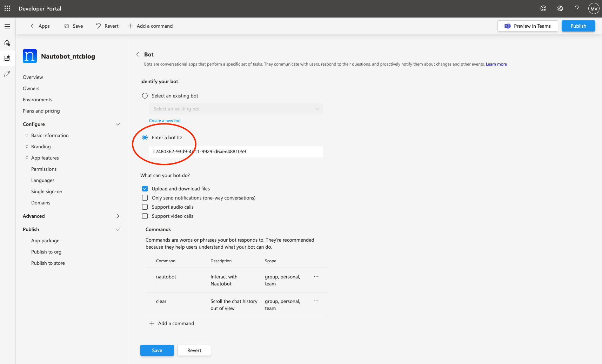Open the Select an existing bot dropdown
Image resolution: width=602 pixels, height=364 pixels.
point(235,109)
